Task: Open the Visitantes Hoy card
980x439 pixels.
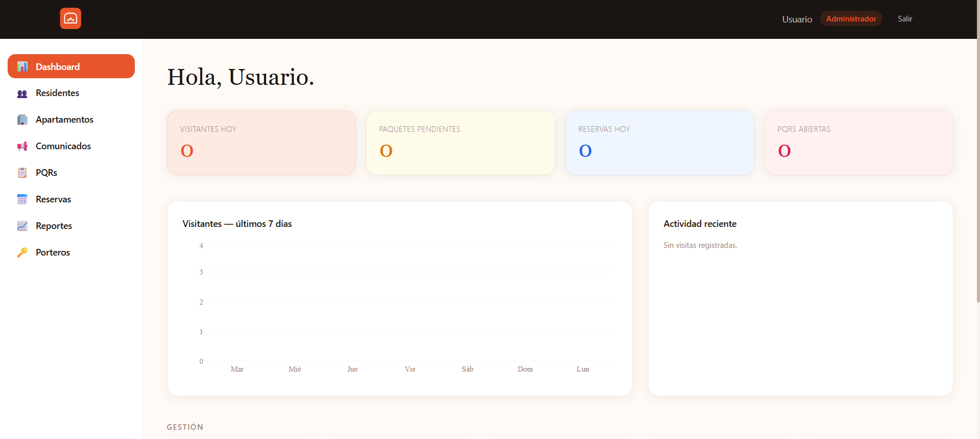Action: (261, 143)
